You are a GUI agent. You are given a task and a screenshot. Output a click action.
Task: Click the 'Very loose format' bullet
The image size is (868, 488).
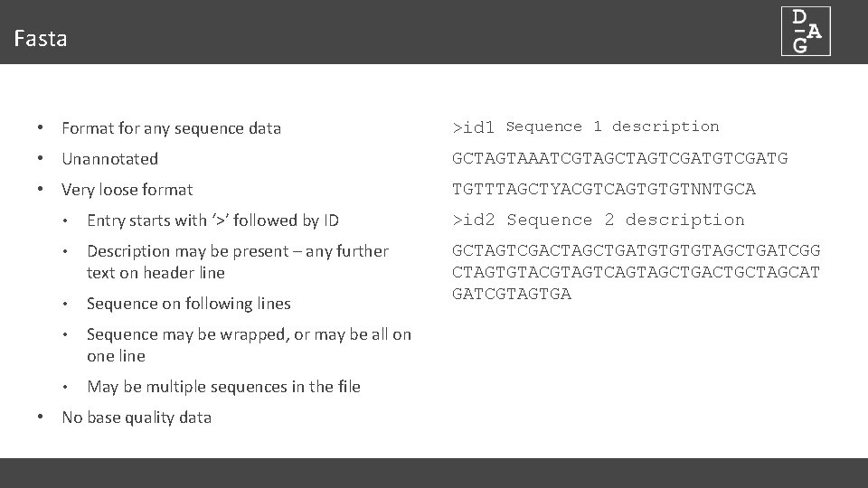coord(127,190)
